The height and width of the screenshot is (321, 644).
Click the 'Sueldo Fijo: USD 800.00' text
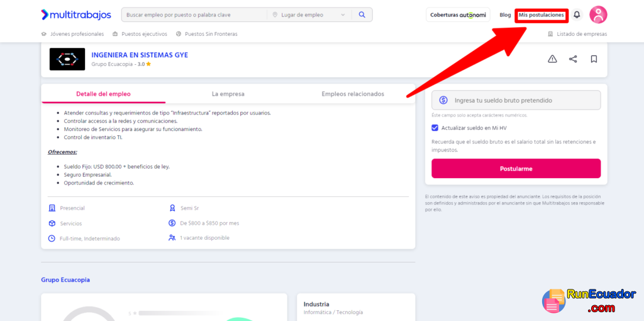pyautogui.click(x=116, y=167)
